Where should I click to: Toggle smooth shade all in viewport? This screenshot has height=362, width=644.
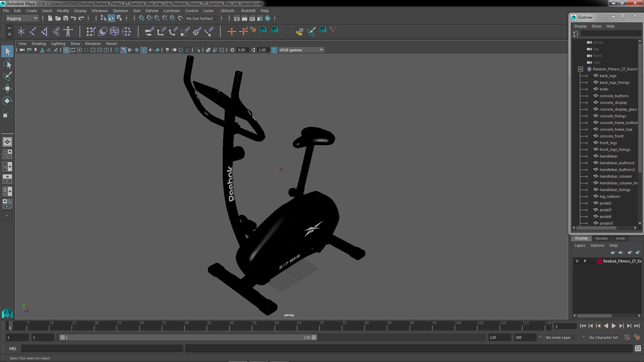123,50
